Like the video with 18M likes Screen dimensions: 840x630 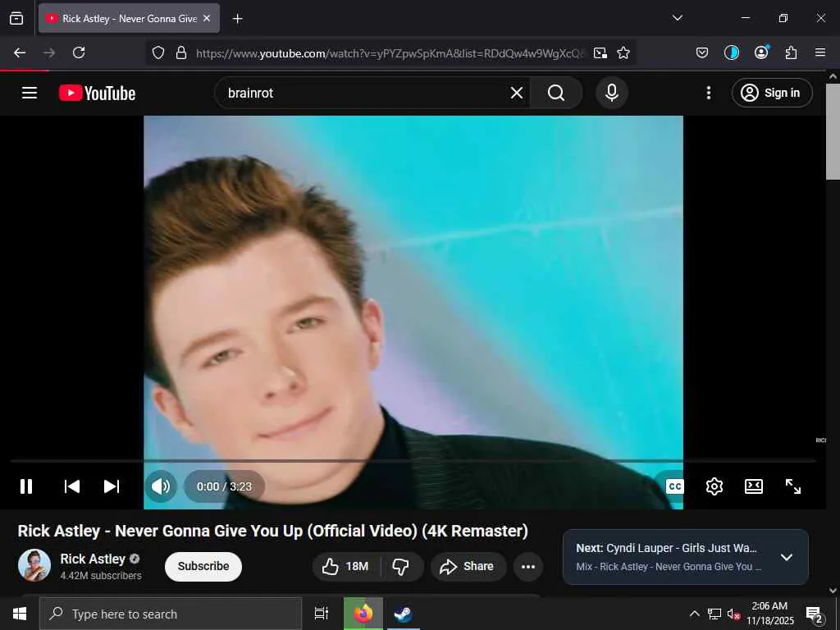point(346,566)
